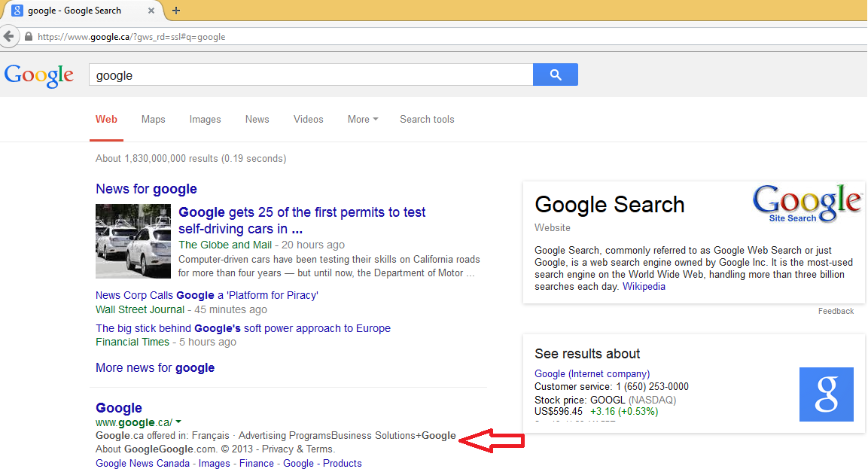The image size is (868, 472).
Task: Open the Wikipedia link in knowledge panel
Action: tap(644, 287)
